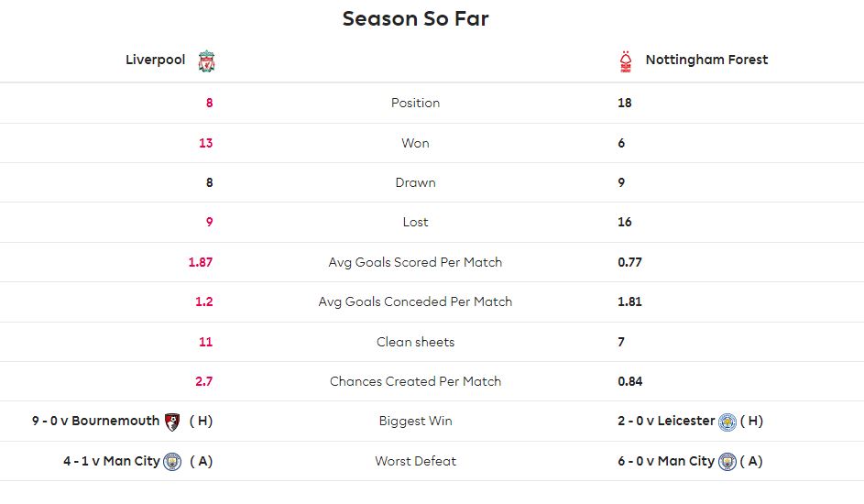Click the Nottingham Forest crest icon
Viewport: 864px width, 504px height.
(x=626, y=61)
